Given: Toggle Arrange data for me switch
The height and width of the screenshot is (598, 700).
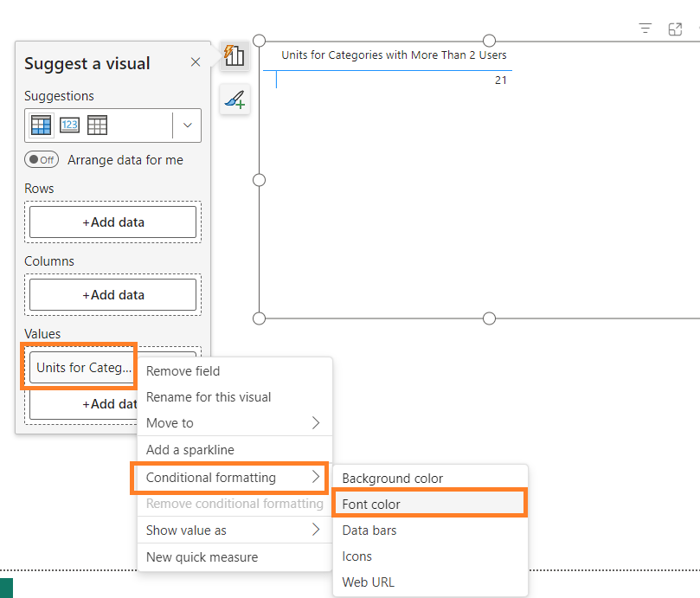Looking at the screenshot, I should [x=42, y=160].
